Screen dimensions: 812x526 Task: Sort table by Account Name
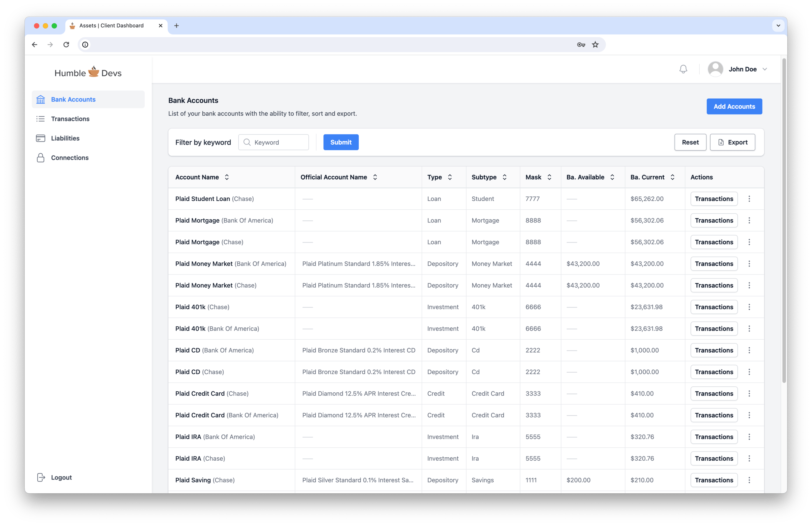227,177
